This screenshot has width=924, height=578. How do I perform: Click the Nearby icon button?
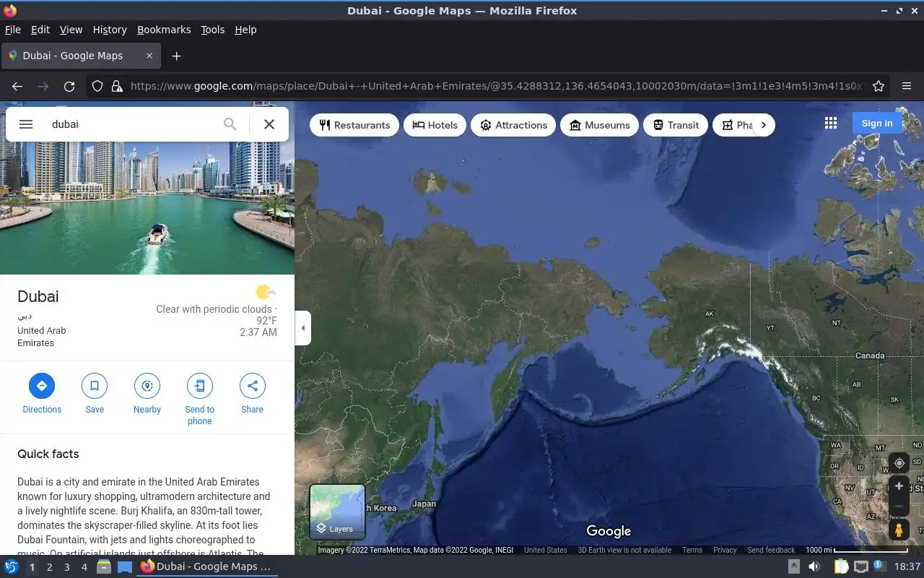[x=147, y=386]
